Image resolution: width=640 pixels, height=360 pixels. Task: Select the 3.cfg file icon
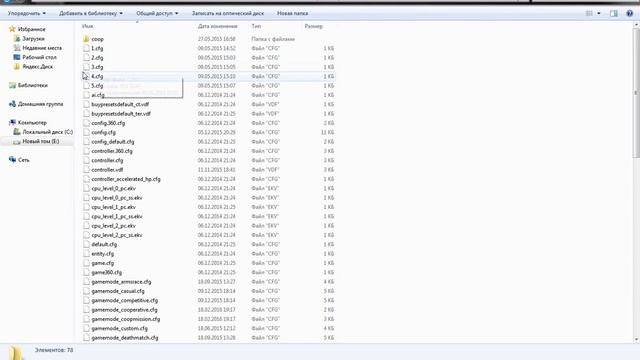pyautogui.click(x=86, y=67)
